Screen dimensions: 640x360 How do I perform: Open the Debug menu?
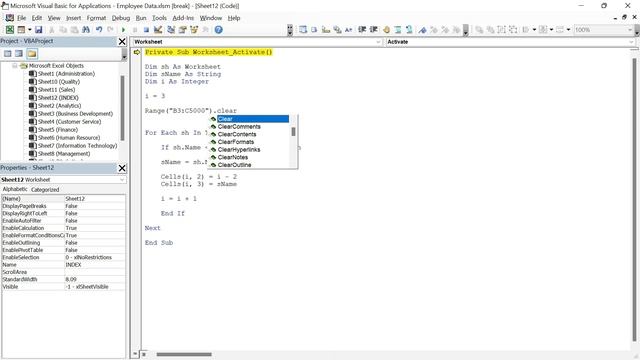[x=121, y=18]
